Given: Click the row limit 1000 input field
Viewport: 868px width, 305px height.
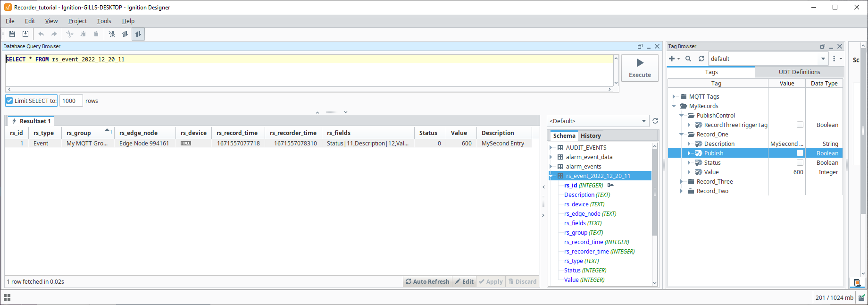Looking at the screenshot, I should (x=71, y=101).
